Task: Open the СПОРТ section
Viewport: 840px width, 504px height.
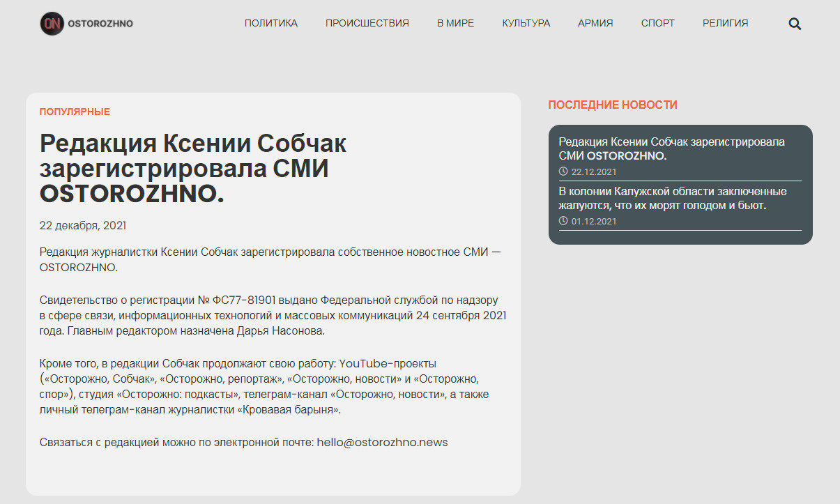Action: tap(658, 23)
